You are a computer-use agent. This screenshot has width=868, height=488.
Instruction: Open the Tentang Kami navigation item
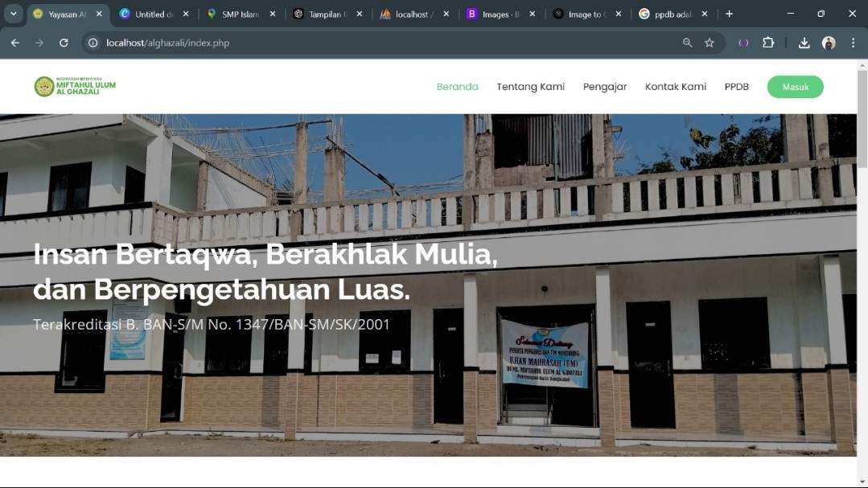coord(530,86)
